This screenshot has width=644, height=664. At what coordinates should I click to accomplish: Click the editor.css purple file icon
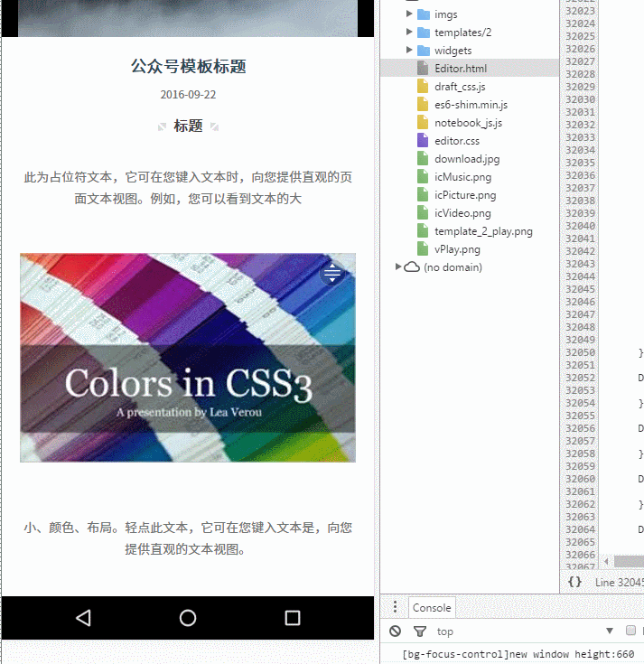click(423, 141)
